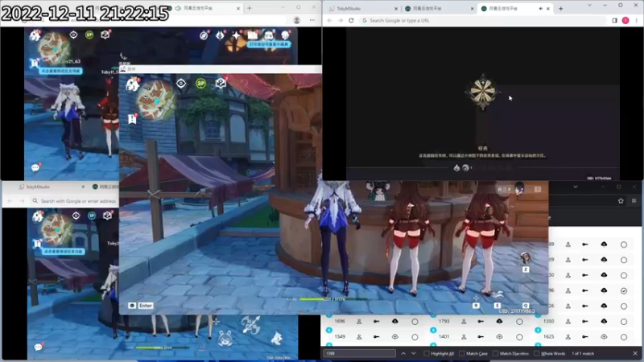This screenshot has width=644, height=362.
Task: Reload the Chrome page
Action: click(351, 20)
